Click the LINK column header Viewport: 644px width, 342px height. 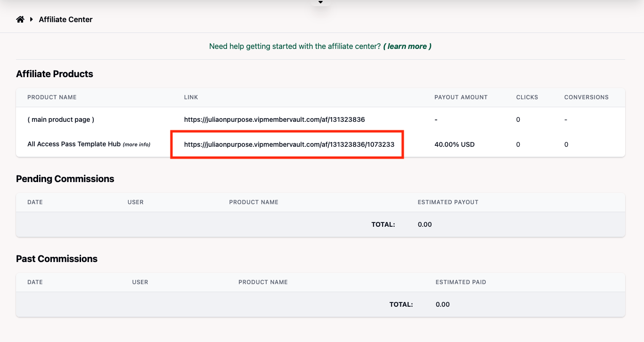191,97
